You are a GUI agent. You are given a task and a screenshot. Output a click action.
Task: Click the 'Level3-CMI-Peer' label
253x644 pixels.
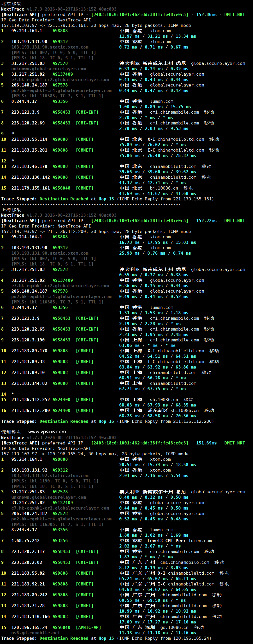pos(167,541)
